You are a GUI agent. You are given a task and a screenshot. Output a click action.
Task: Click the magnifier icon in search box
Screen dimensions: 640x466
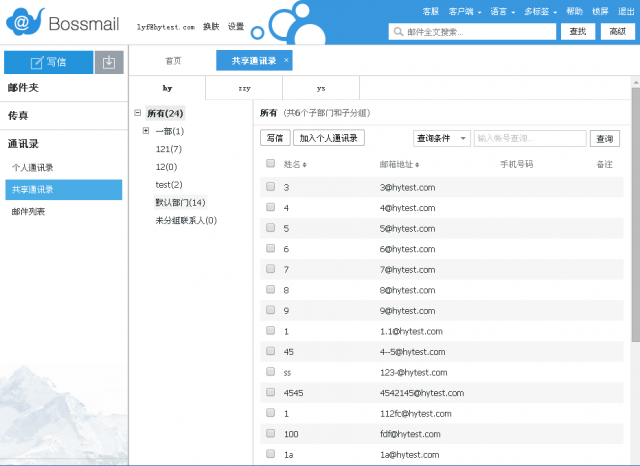[x=398, y=31]
